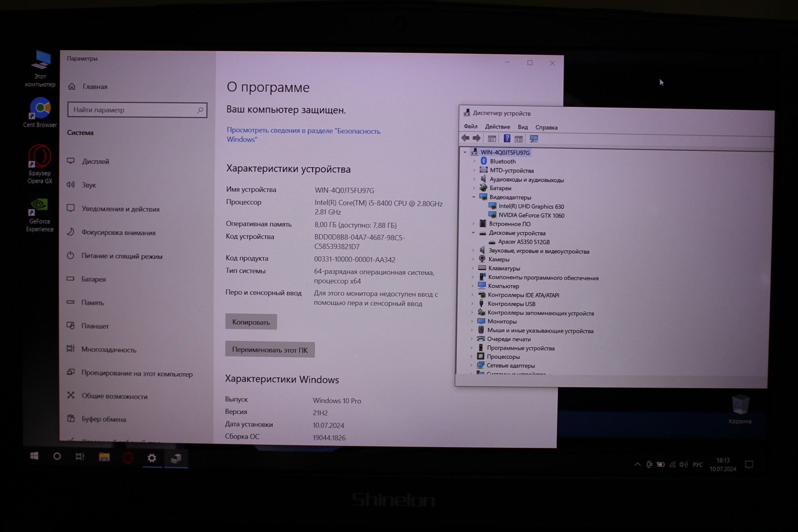Collapse the Дисковые устройства node
The height and width of the screenshot is (532, 798).
tap(473, 233)
